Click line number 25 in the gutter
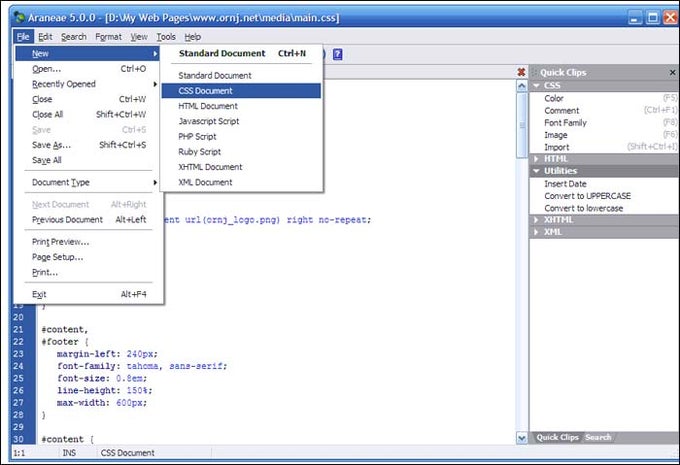The width and height of the screenshot is (680, 465). tap(18, 378)
